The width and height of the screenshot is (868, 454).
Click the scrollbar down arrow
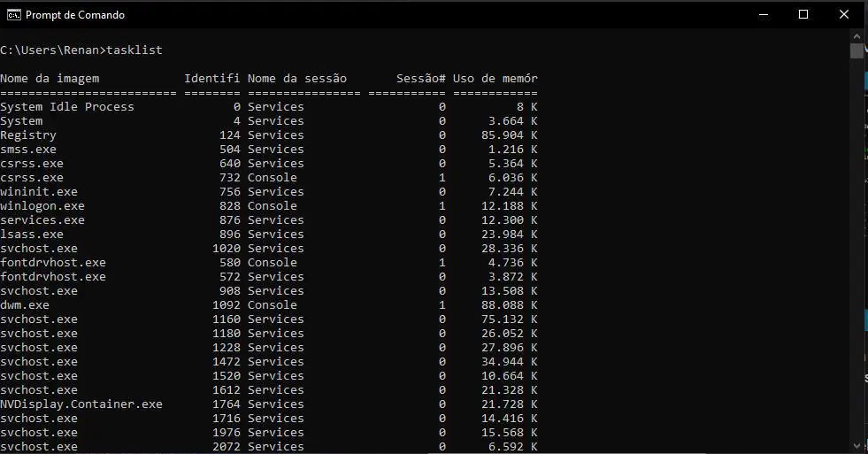(x=856, y=445)
